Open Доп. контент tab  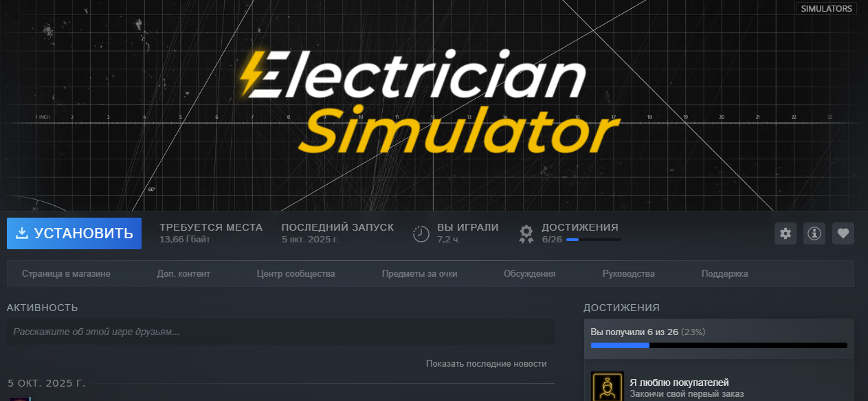(x=183, y=274)
